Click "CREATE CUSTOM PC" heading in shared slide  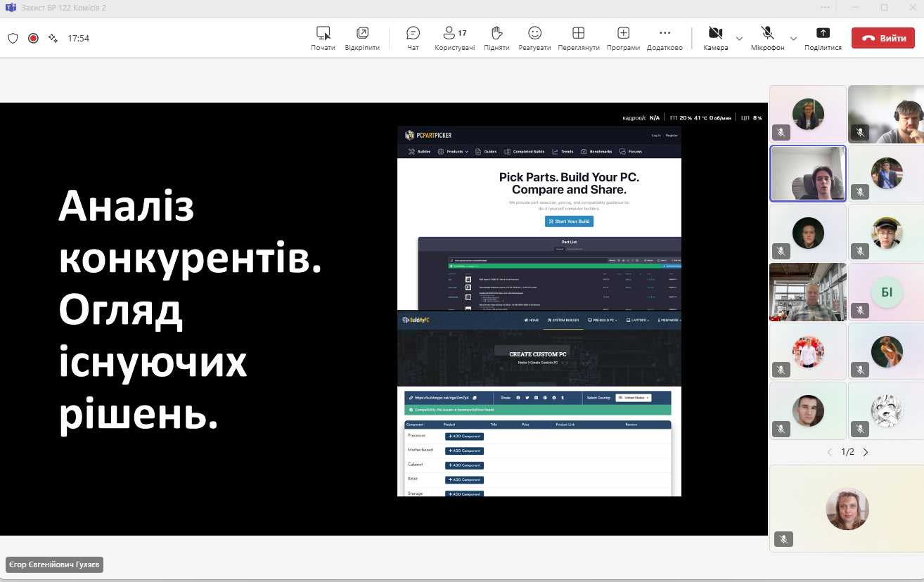tap(538, 354)
